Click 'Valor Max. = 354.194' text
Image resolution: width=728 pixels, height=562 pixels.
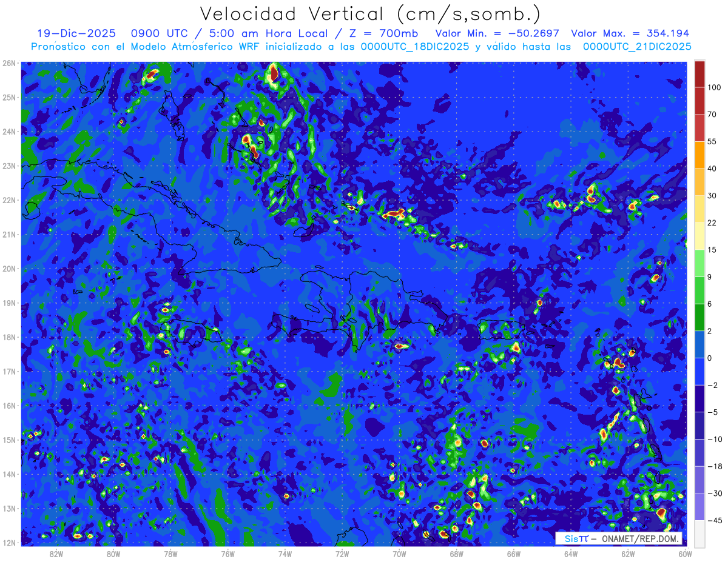pyautogui.click(x=630, y=33)
